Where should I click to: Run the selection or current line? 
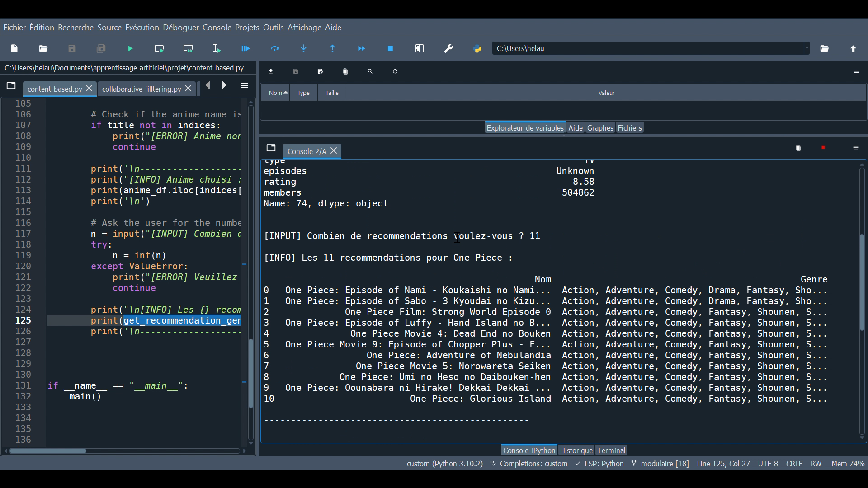217,48
